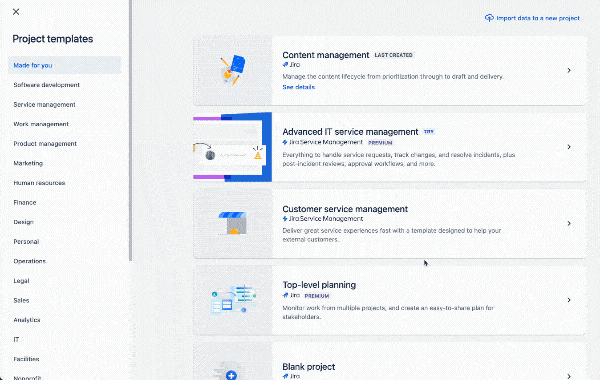This screenshot has width=600, height=380.
Task: Click the Customer service storefront thumbnail
Action: [233, 223]
